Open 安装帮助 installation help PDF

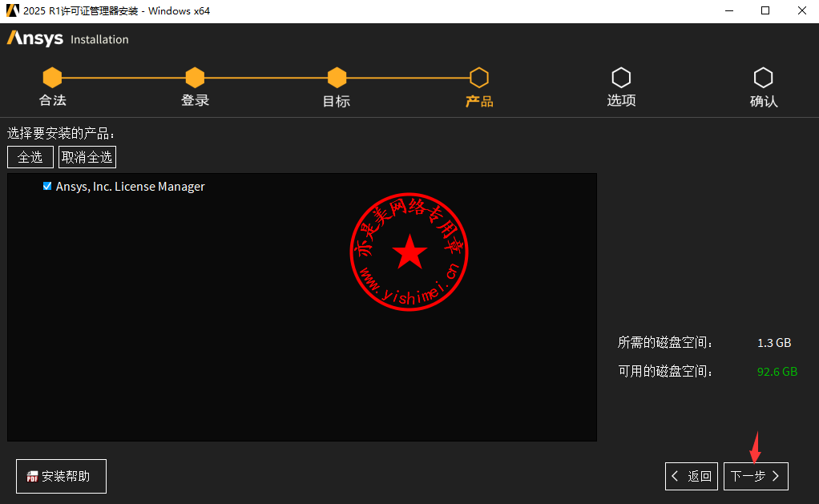click(x=61, y=476)
